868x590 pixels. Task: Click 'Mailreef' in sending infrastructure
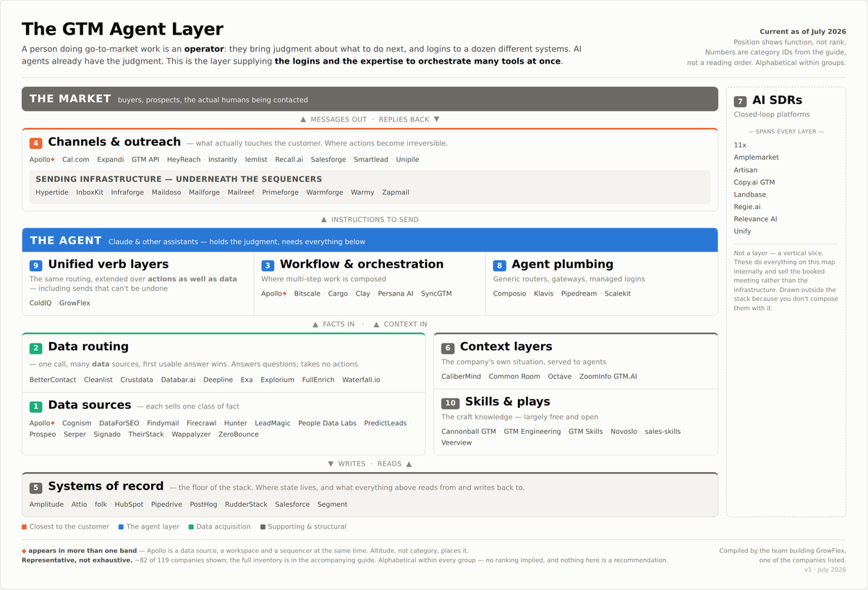(241, 193)
